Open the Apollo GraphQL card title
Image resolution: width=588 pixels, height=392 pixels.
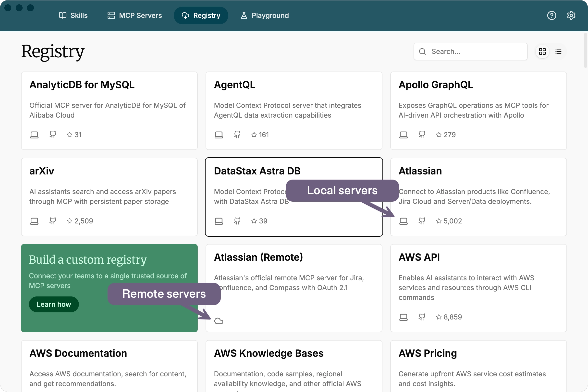pos(436,85)
